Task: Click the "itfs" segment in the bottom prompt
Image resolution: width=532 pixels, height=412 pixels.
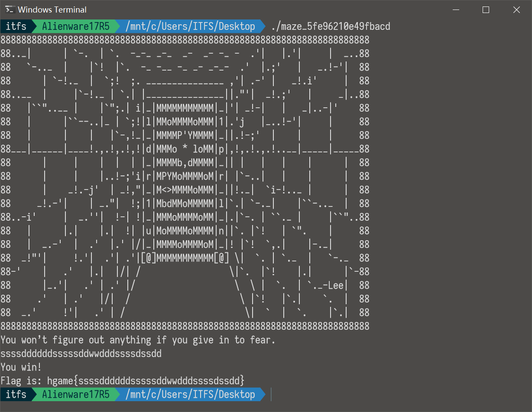Action: coord(16,394)
